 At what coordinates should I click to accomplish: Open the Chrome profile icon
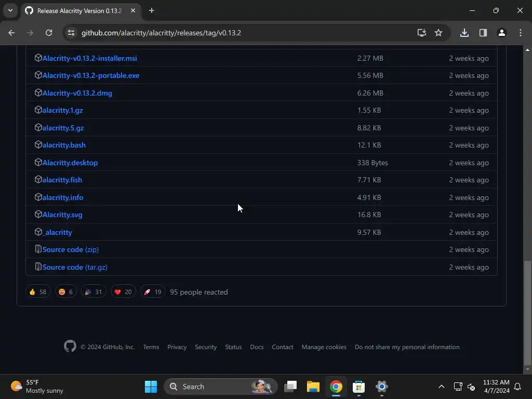(x=501, y=33)
